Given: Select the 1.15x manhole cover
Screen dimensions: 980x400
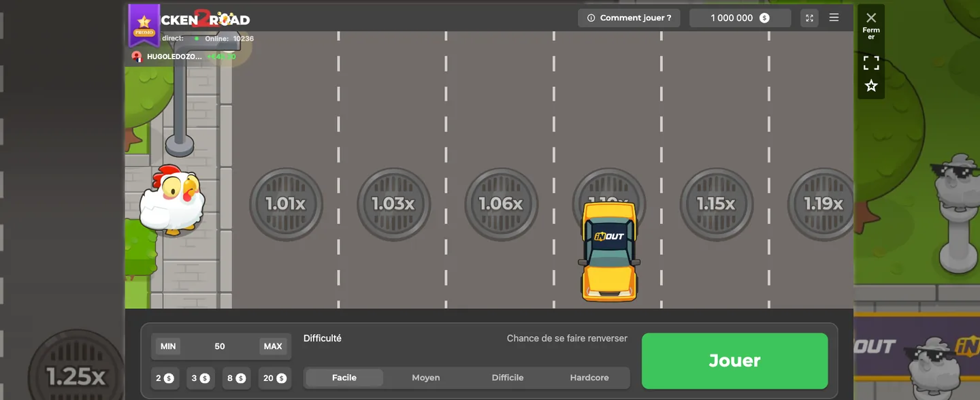Looking at the screenshot, I should pos(716,203).
